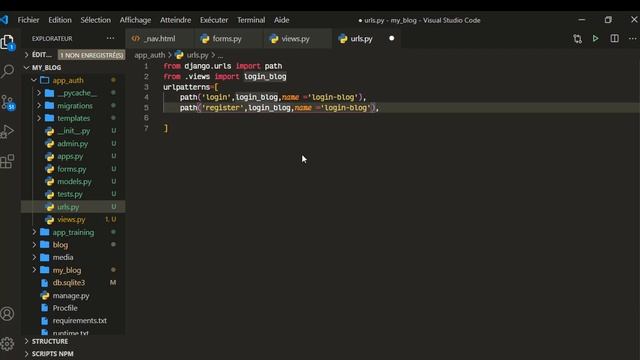Open models.py in the explorer
This screenshot has height=360, width=640.
click(73, 182)
